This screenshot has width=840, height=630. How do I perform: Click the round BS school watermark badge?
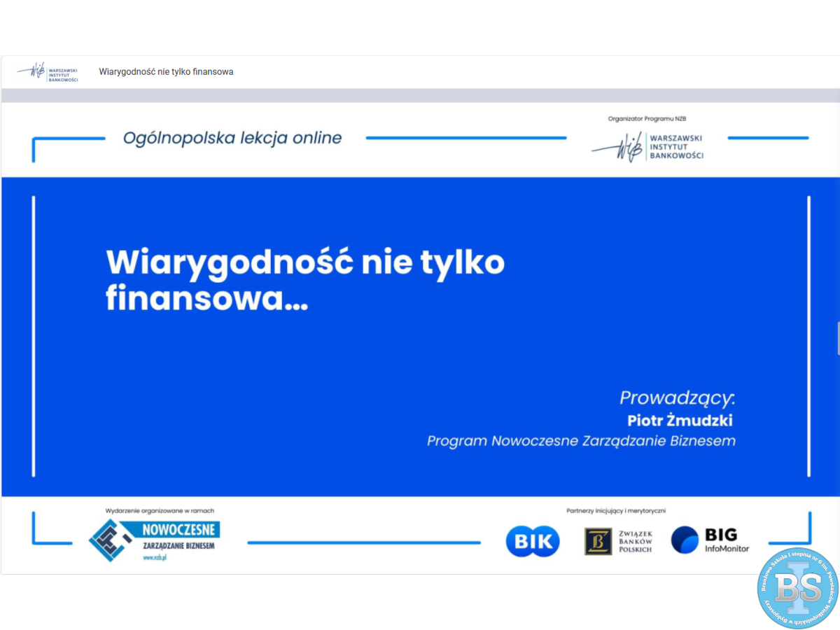[797, 587]
